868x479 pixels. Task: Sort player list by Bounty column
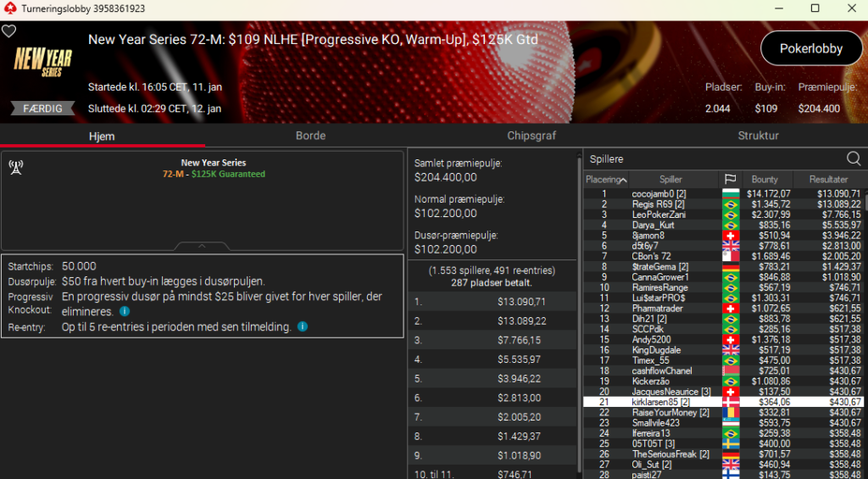(765, 180)
